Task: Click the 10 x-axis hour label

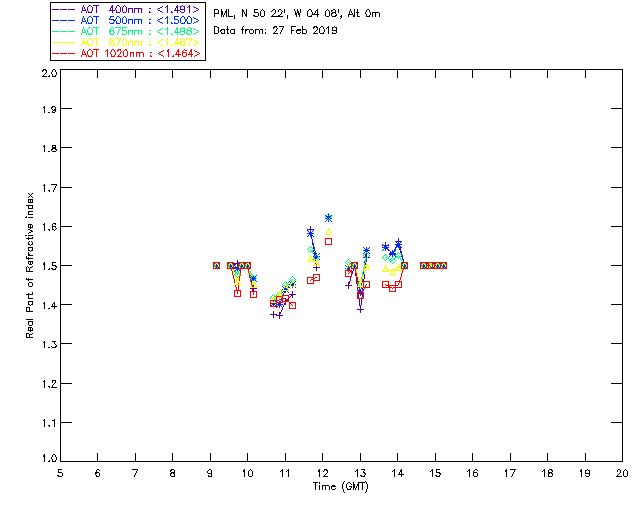Action: click(x=247, y=473)
